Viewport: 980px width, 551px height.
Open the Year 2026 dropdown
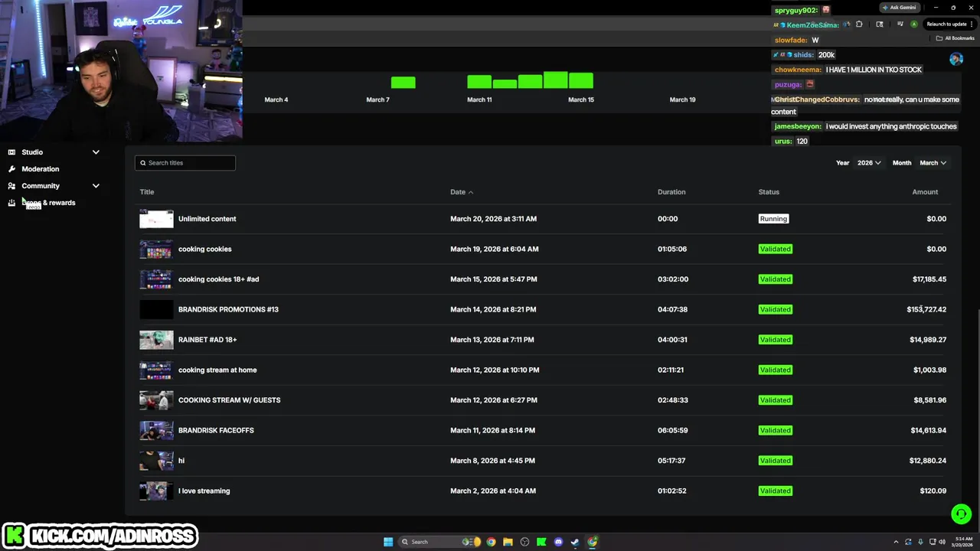[869, 163]
